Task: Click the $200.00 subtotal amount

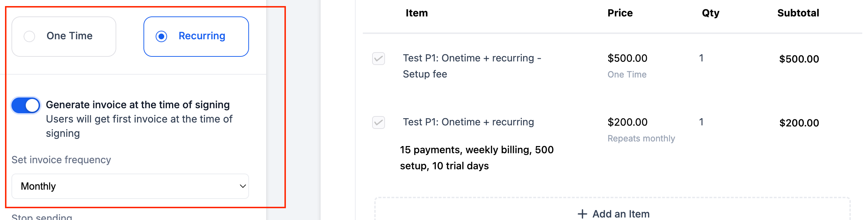Action: [799, 123]
